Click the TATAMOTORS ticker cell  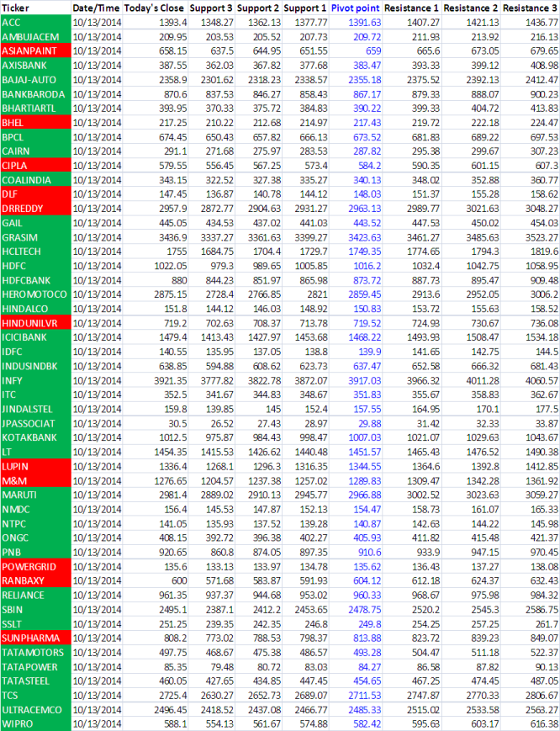coord(36,652)
